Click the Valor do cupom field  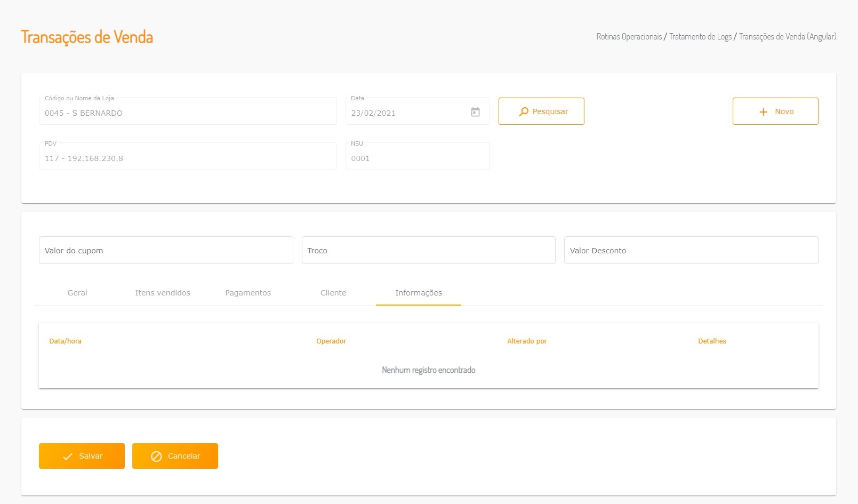coord(166,250)
